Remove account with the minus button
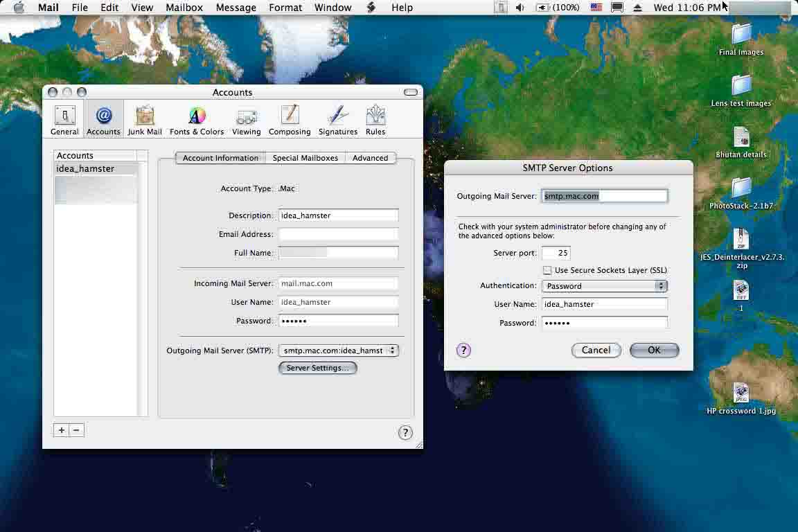 pos(76,430)
